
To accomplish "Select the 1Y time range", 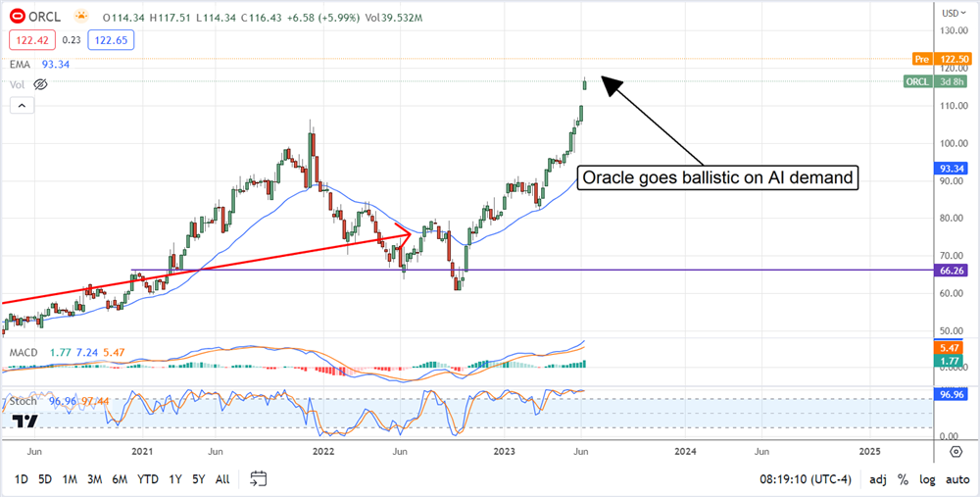I will click(x=174, y=479).
